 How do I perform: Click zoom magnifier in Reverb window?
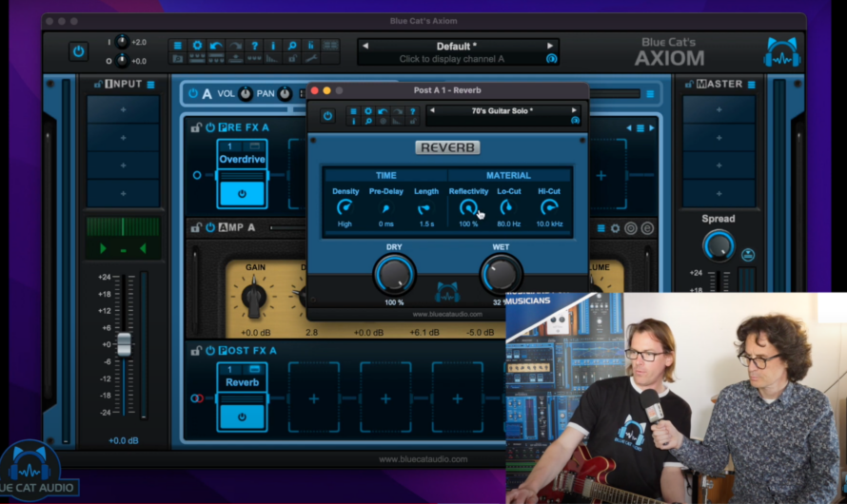368,122
